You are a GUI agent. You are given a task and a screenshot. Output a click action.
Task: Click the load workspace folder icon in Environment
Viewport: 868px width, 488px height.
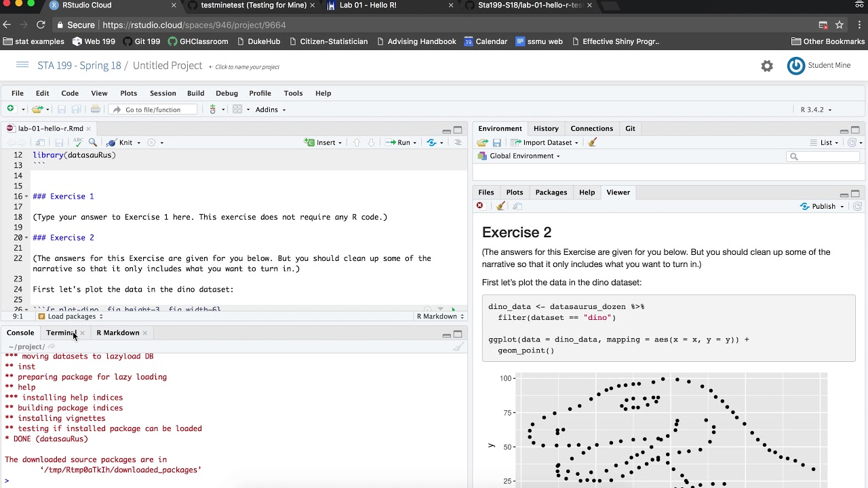482,142
